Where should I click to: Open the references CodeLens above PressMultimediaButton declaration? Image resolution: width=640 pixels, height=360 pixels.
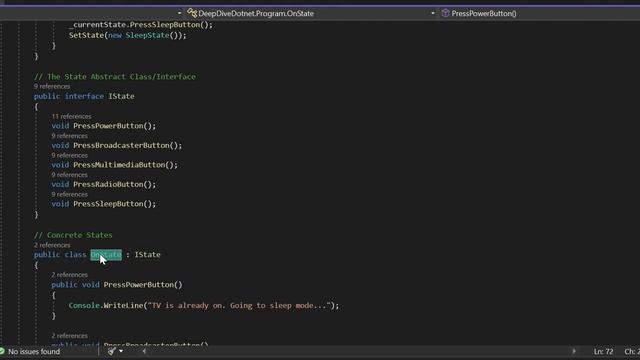pos(69,156)
